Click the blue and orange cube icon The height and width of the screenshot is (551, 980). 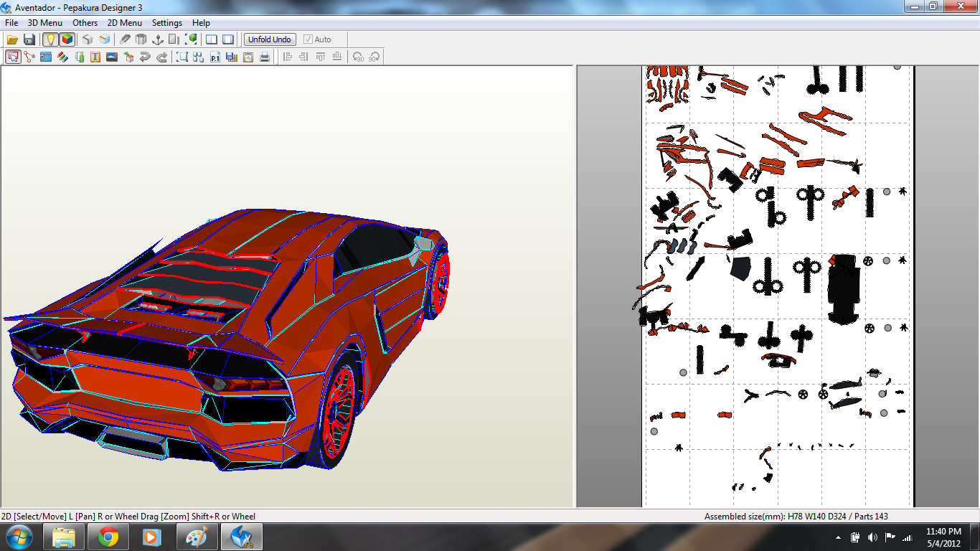click(x=105, y=39)
